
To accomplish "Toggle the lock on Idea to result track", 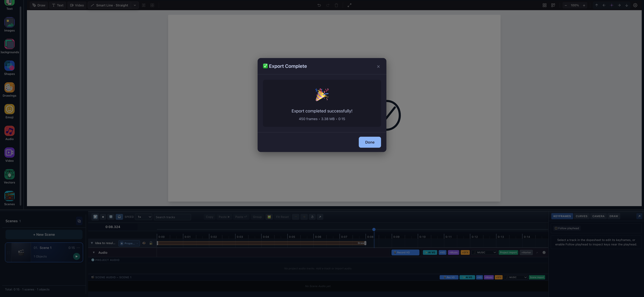I will [151, 243].
